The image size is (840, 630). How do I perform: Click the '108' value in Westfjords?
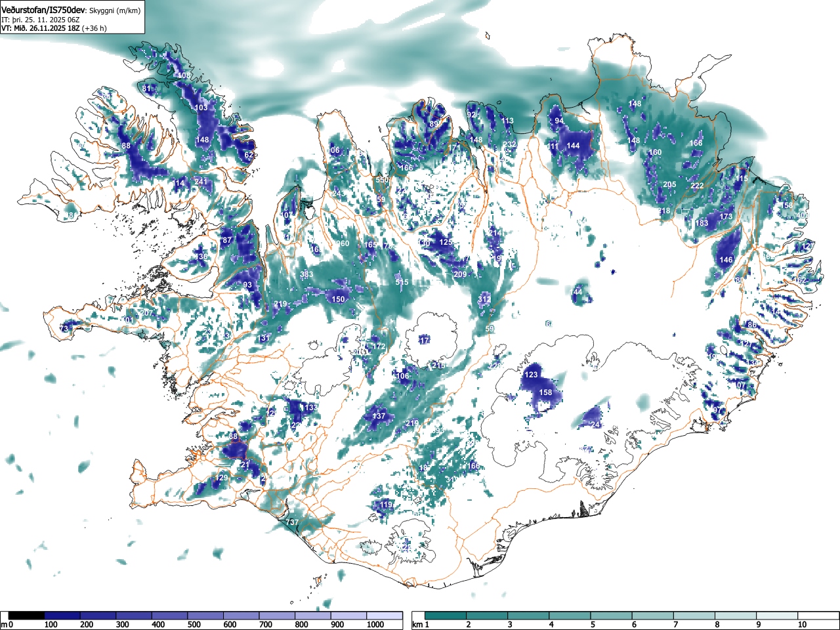pyautogui.click(x=184, y=76)
